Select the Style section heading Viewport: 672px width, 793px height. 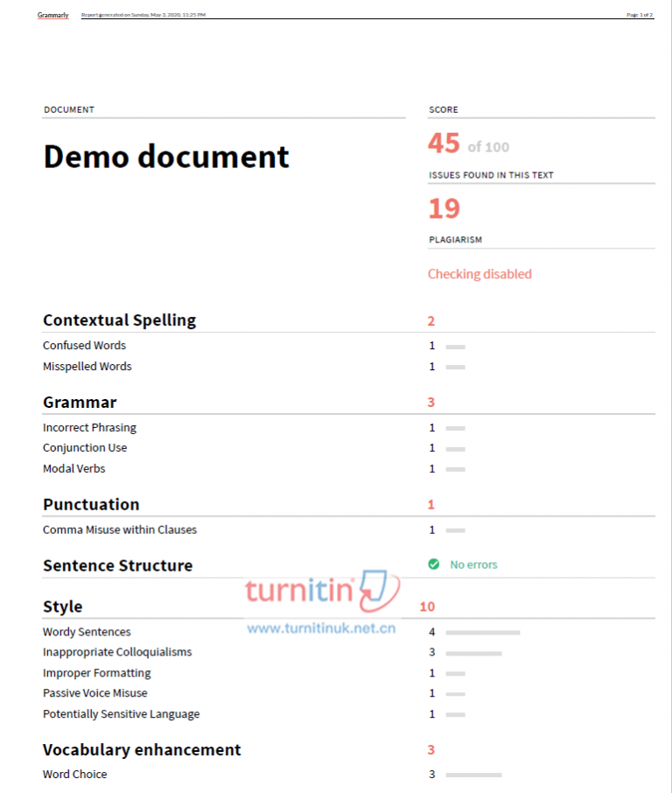(x=63, y=607)
